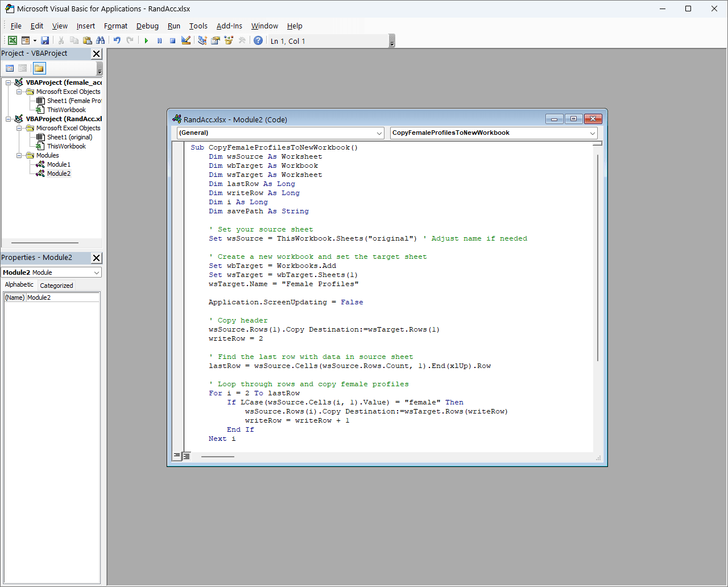This screenshot has height=587, width=728.
Task: Click View Code icon in Project panel
Action: 10,68
